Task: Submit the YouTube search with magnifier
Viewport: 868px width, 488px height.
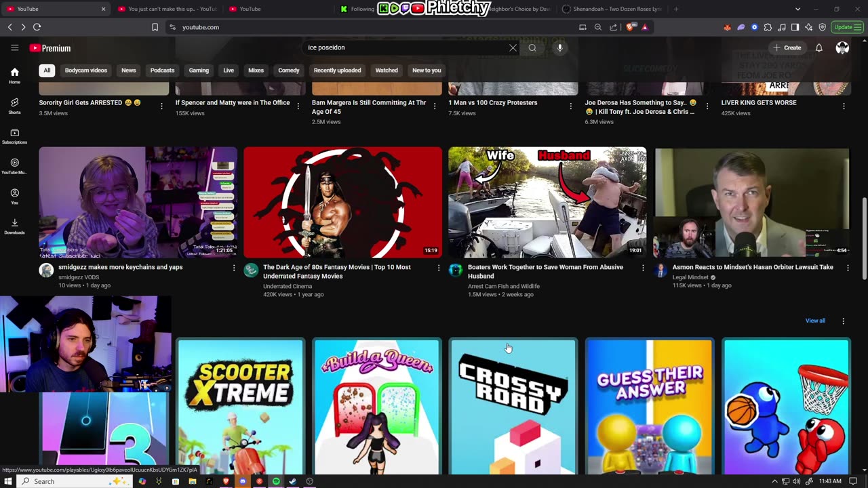Action: tap(532, 47)
